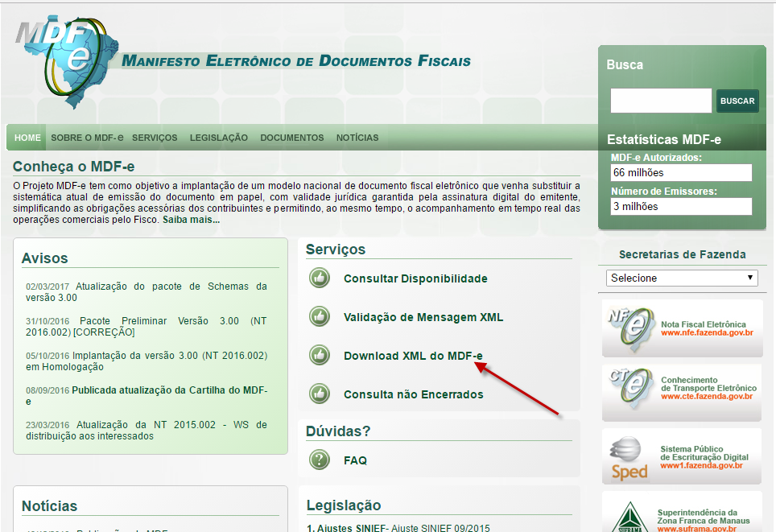The width and height of the screenshot is (776, 532).
Task: Click Manifesto Eletrônico de Documentos Fiscais title
Action: pos(296,61)
